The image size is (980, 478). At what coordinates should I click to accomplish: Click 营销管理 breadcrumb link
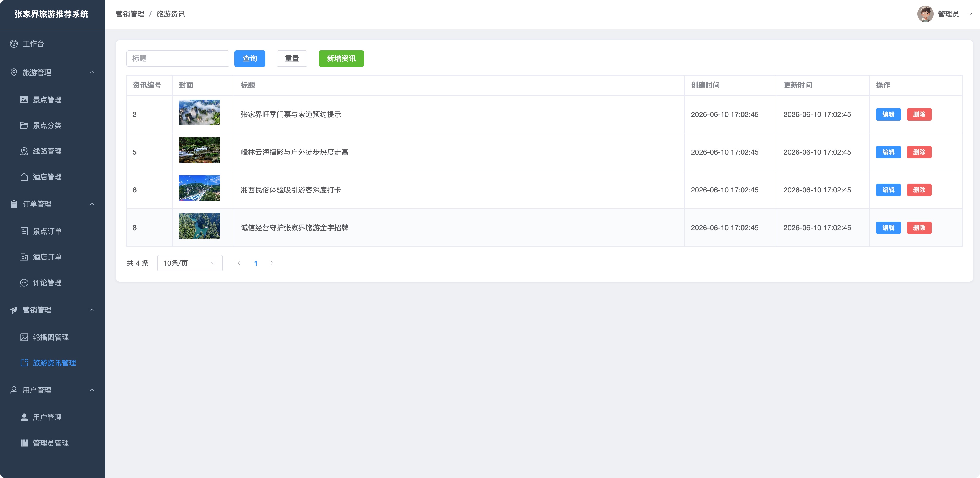(130, 14)
